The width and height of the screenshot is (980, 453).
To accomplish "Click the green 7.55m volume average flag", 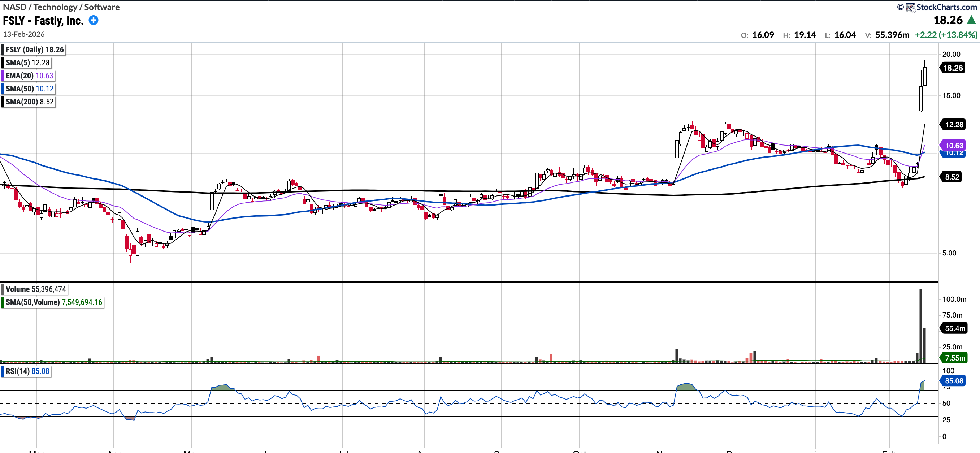I will tap(954, 358).
